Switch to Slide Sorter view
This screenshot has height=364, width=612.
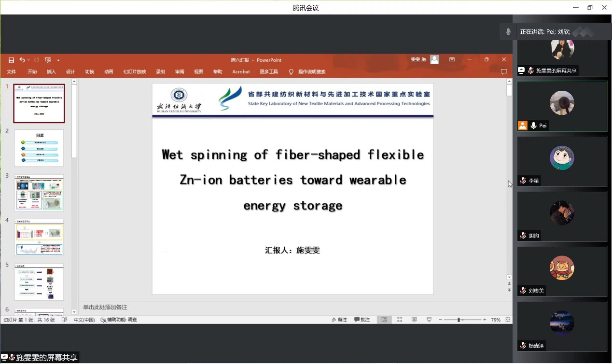click(399, 320)
